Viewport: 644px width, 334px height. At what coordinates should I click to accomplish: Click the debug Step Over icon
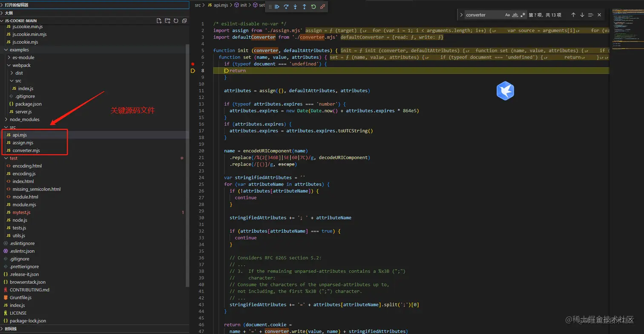tap(286, 6)
